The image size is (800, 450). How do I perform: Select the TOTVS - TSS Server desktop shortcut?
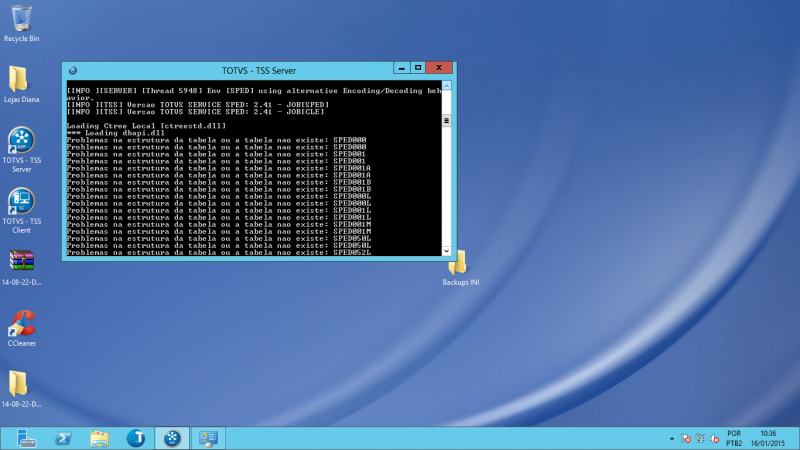coord(21,149)
